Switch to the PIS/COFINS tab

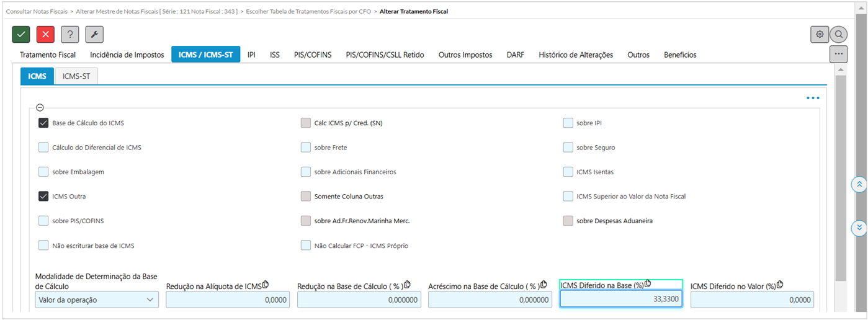pos(313,55)
